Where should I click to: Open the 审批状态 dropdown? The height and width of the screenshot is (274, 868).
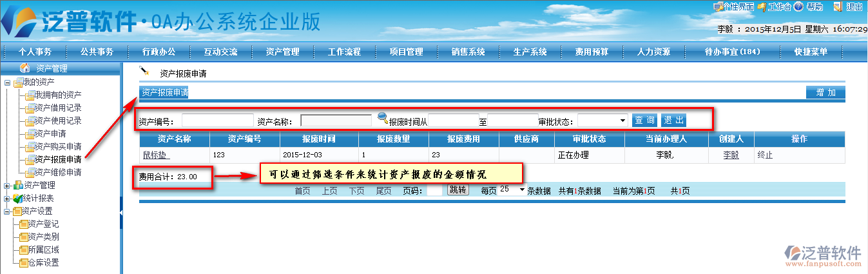pos(603,120)
